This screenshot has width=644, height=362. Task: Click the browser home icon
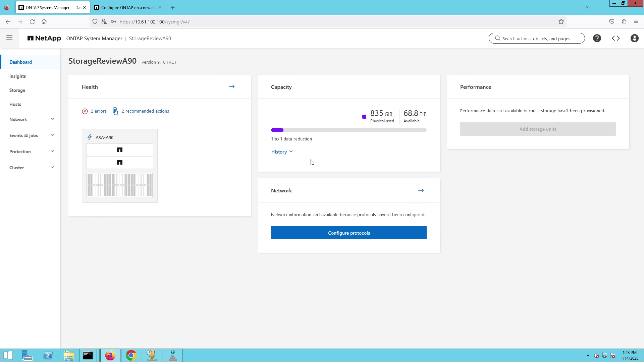click(44, 22)
